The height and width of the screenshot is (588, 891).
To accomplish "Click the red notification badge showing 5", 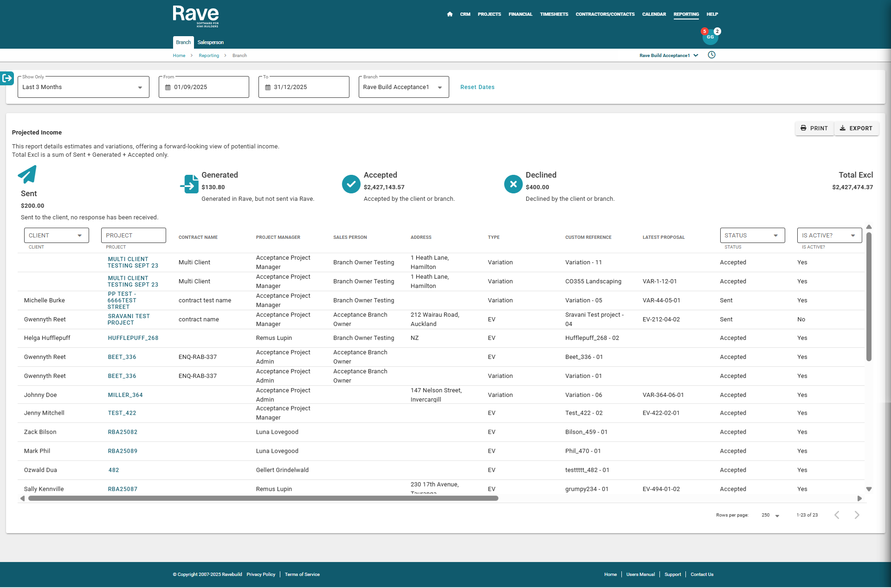I will click(704, 31).
